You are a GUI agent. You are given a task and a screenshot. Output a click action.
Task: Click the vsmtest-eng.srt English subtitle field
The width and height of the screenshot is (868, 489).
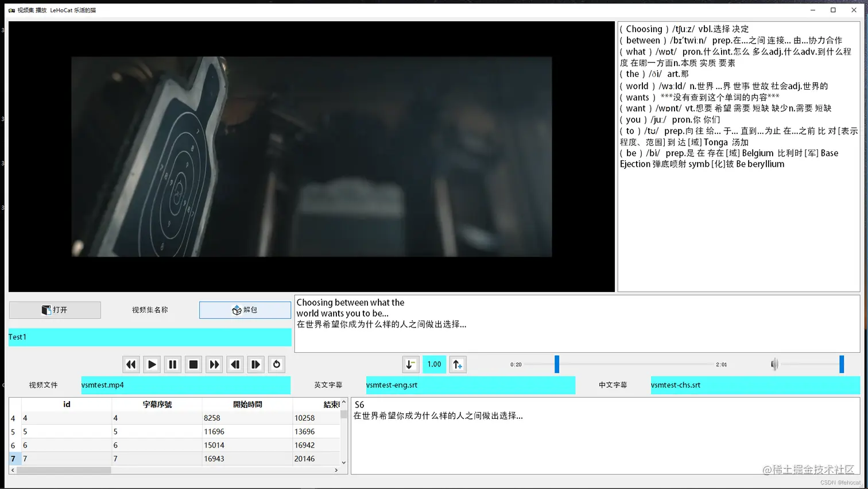(x=470, y=385)
